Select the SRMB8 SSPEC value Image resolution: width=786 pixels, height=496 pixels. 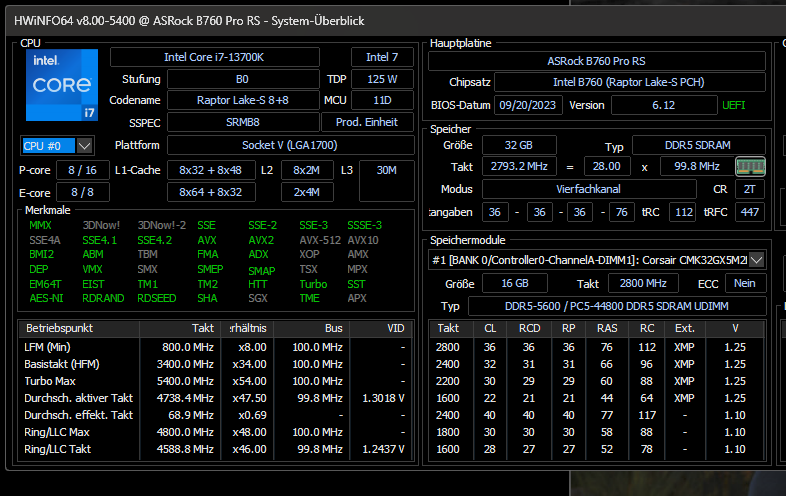tap(243, 122)
